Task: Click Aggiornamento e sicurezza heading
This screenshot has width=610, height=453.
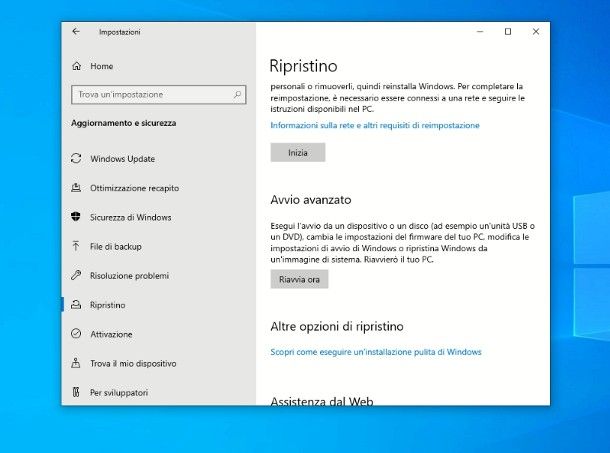Action: 124,123
